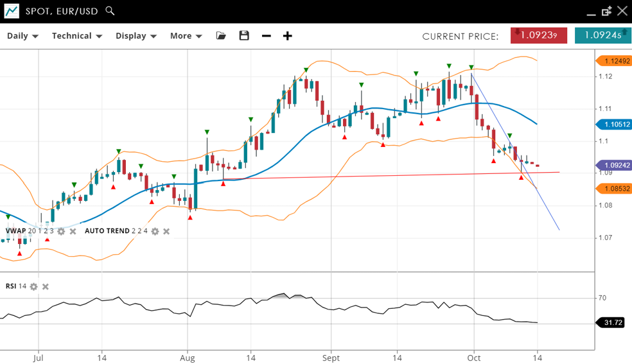Save chart using the floppy disk icon

pyautogui.click(x=244, y=36)
